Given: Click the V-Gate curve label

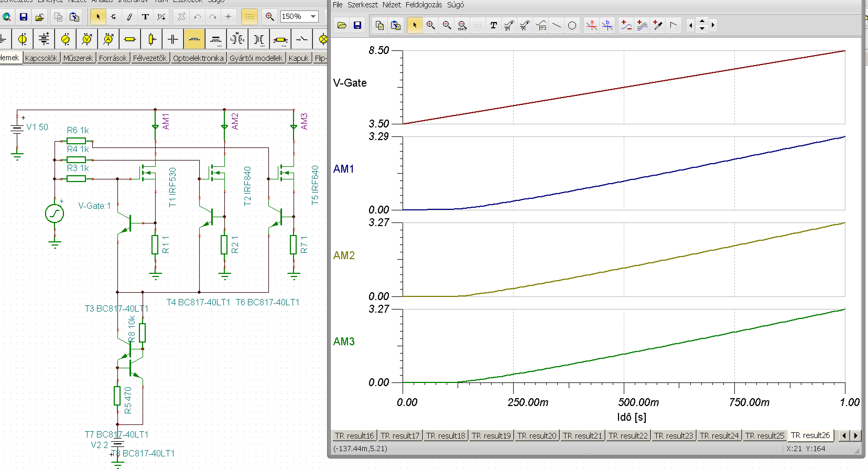Looking at the screenshot, I should (350, 83).
